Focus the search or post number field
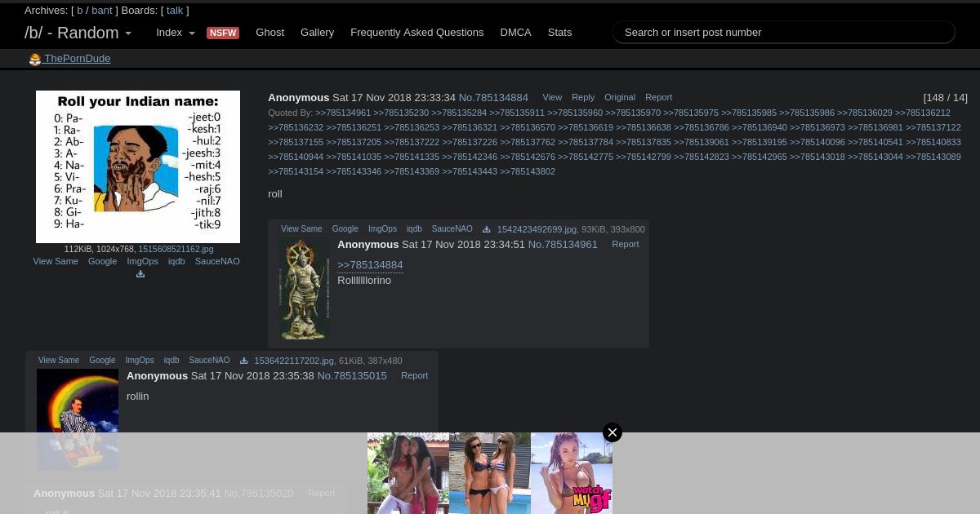 coord(784,33)
